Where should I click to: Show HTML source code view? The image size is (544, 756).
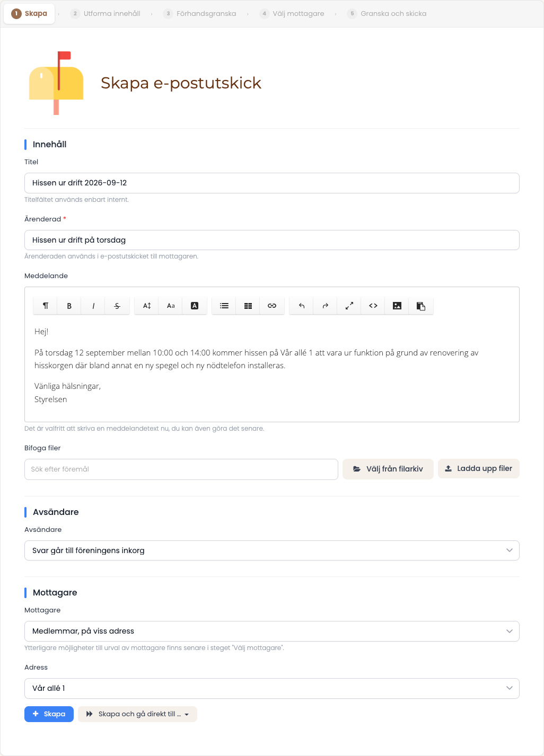(x=373, y=306)
